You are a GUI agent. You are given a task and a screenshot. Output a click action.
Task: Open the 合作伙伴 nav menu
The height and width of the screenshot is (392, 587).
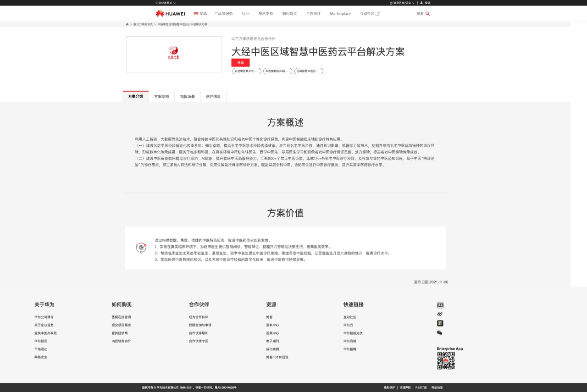click(x=313, y=14)
